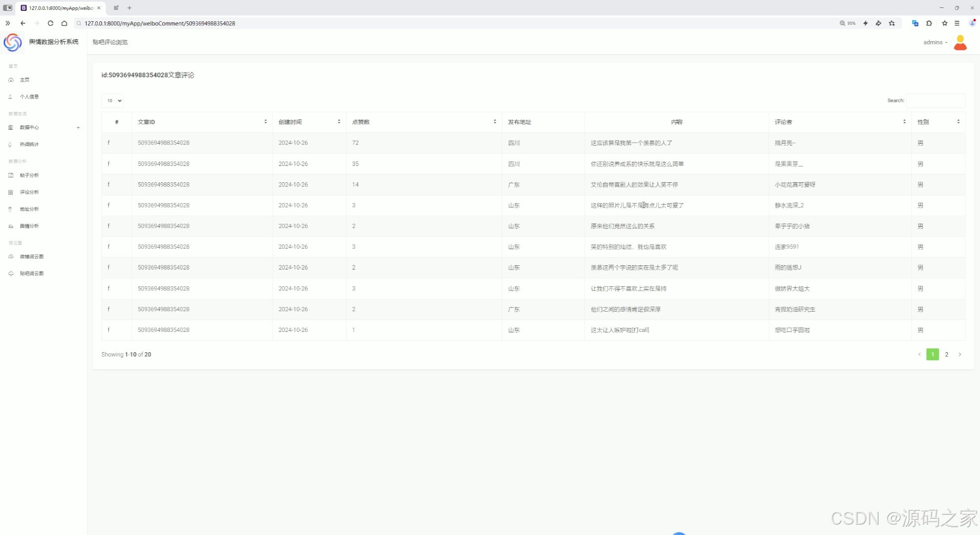Click the 个人信息 profile icon
Screen dimensions: 980x535
point(10,97)
